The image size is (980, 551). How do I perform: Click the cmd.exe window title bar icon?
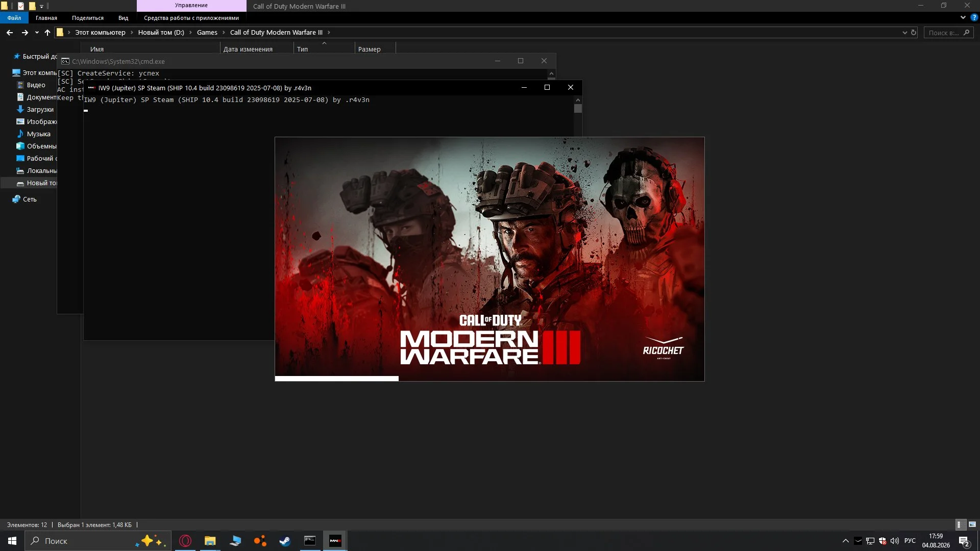[x=65, y=61]
